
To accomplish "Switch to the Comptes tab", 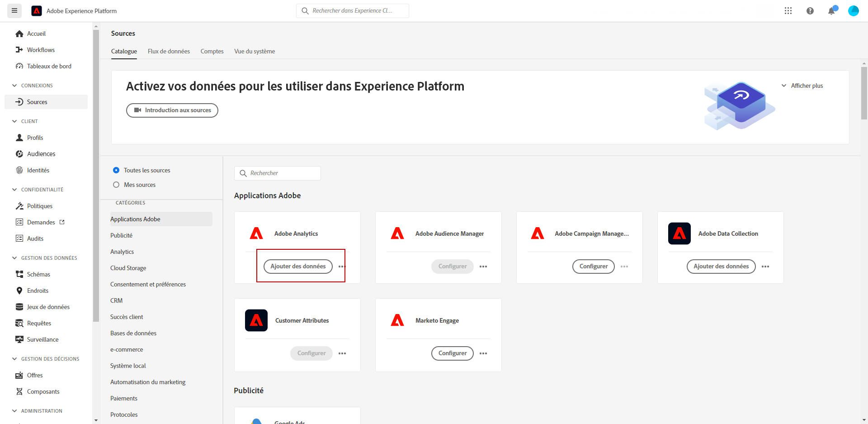I will pyautogui.click(x=212, y=51).
